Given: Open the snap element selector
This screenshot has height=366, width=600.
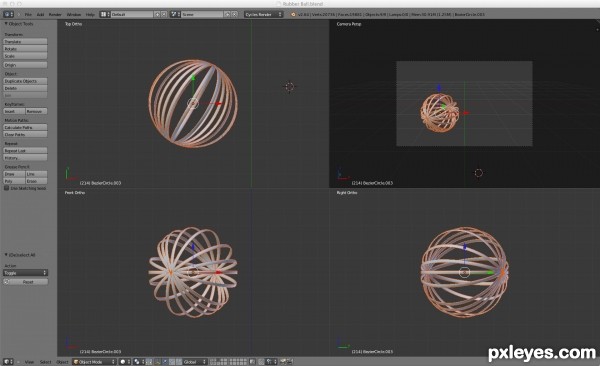Looking at the screenshot, I should click(x=271, y=362).
